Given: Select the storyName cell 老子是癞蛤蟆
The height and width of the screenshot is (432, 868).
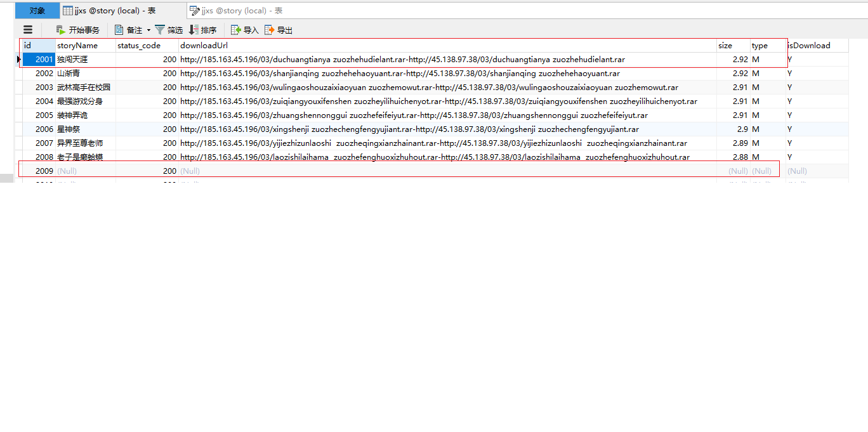Looking at the screenshot, I should 85,157.
